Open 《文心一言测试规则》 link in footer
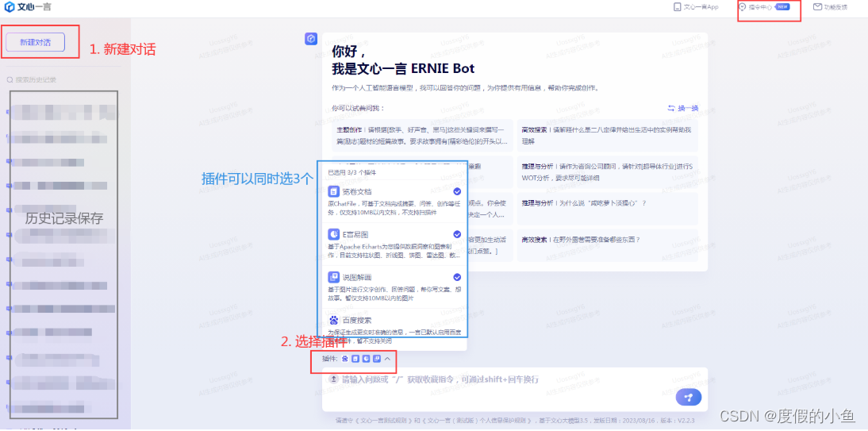This screenshot has height=431, width=868. pos(382,421)
